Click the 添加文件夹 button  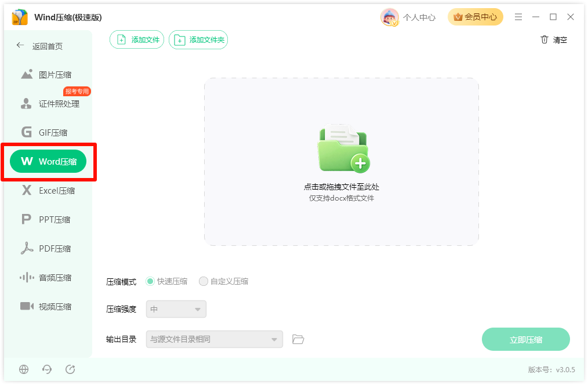(198, 40)
